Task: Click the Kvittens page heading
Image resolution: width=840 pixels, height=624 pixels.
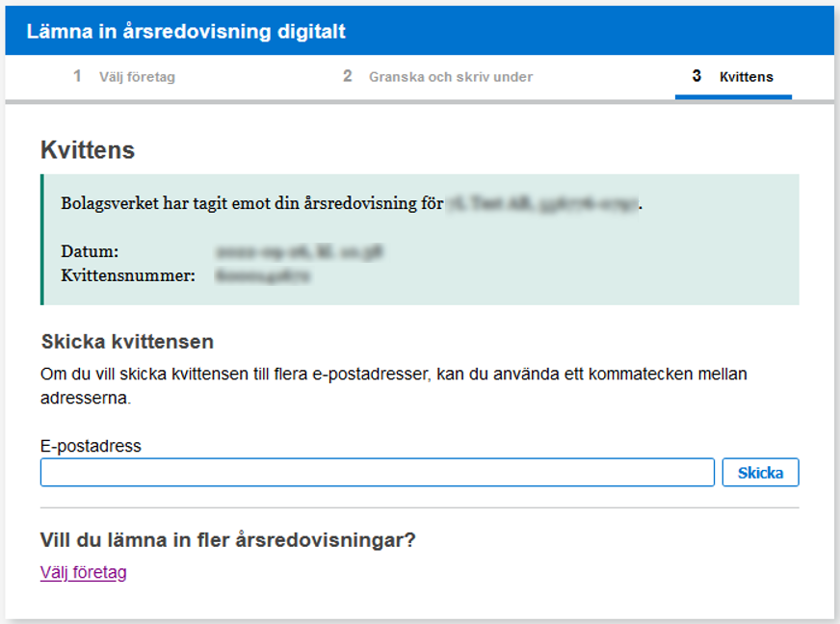Action: pos(88,150)
